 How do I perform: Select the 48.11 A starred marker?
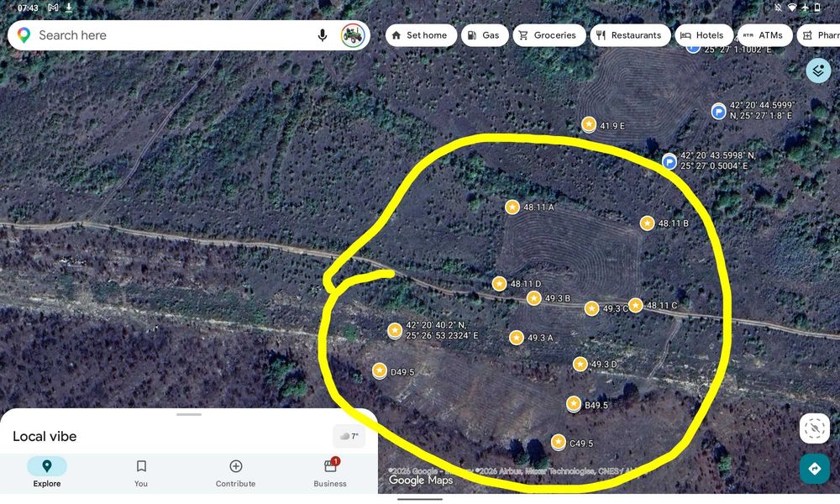click(512, 207)
